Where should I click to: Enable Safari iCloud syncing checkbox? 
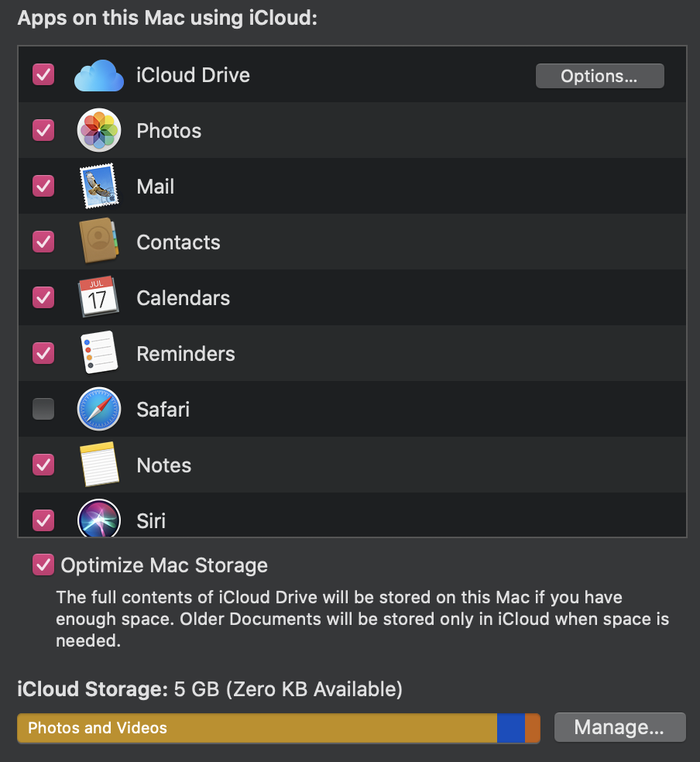(43, 410)
